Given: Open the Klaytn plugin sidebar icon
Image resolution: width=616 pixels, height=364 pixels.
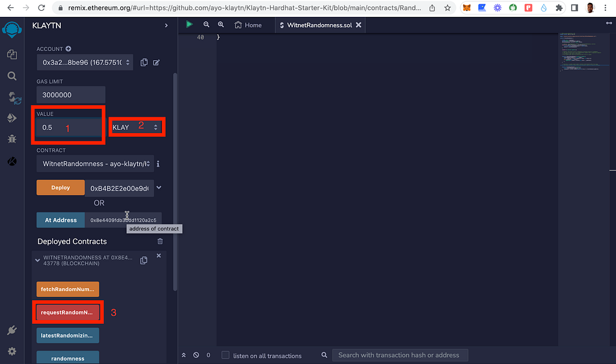Looking at the screenshot, I should [12, 161].
